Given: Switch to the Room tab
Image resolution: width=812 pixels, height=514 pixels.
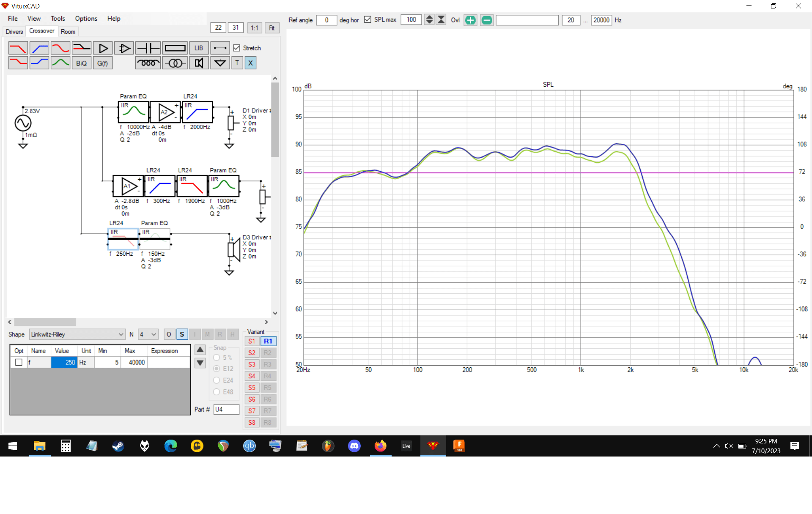Looking at the screenshot, I should pos(68,32).
